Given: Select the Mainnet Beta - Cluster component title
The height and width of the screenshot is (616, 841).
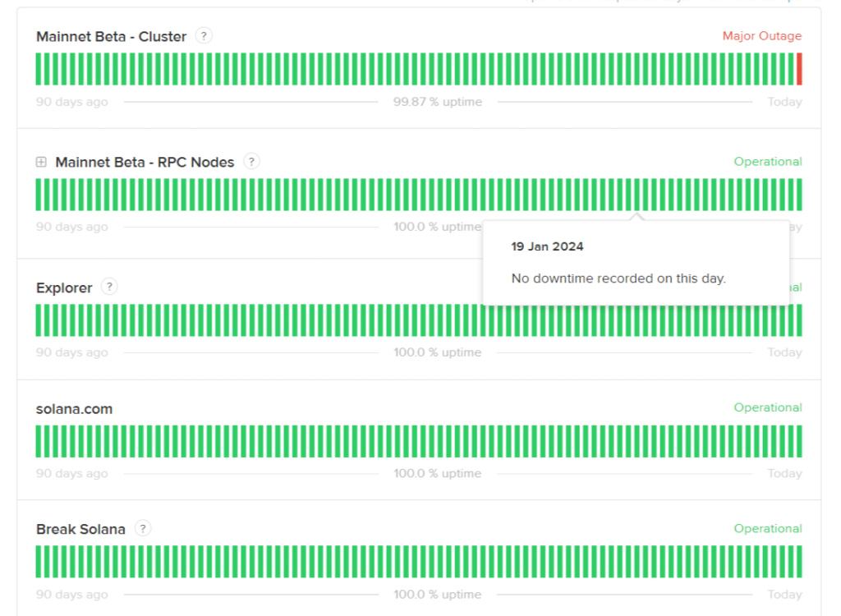Looking at the screenshot, I should tap(111, 37).
